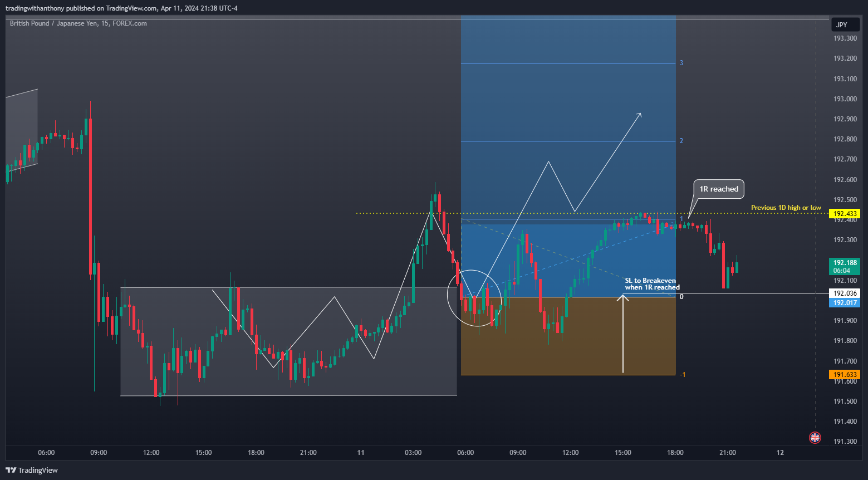Select the orange 191.633 stop price label

845,375
